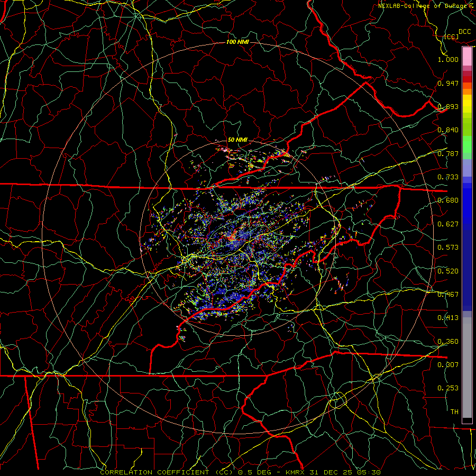Click the TH threshold label
The height and width of the screenshot is (476, 476).
(x=454, y=412)
